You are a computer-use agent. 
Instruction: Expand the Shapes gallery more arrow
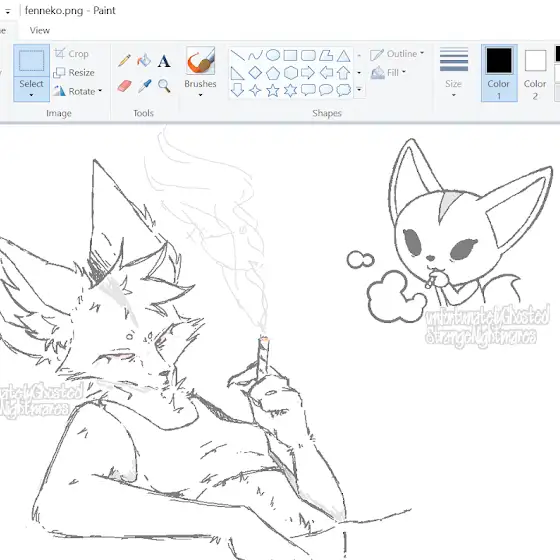tap(359, 90)
